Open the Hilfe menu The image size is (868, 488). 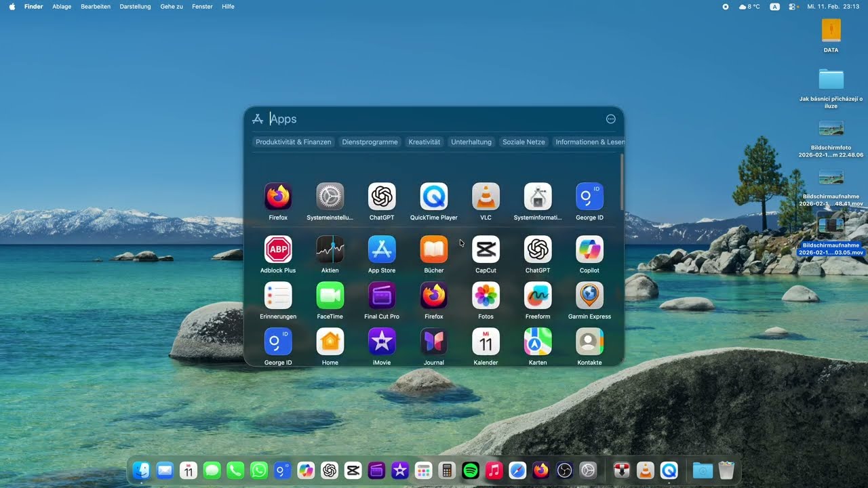tap(229, 6)
